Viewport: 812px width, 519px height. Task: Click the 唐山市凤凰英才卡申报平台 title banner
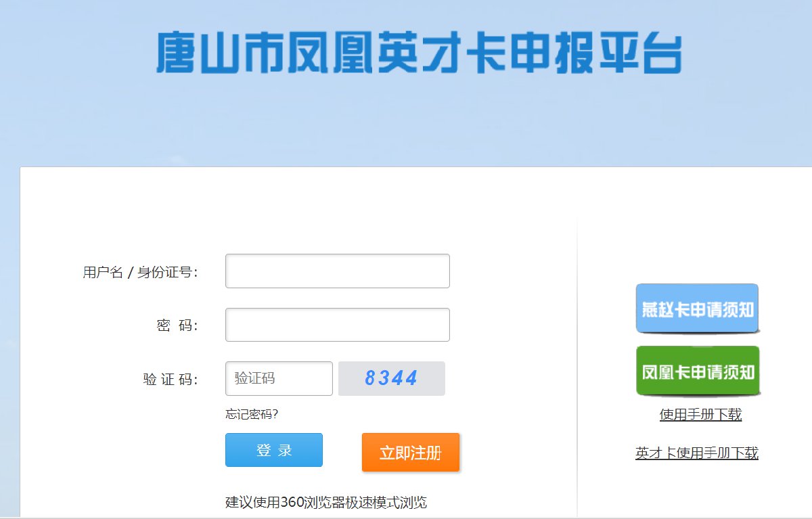[419, 52]
